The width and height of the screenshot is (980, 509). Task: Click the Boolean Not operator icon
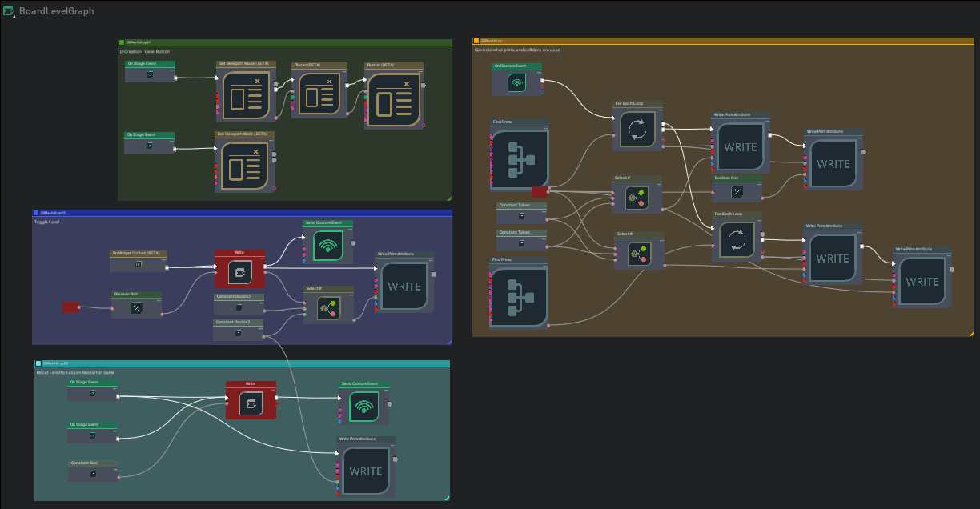[136, 308]
